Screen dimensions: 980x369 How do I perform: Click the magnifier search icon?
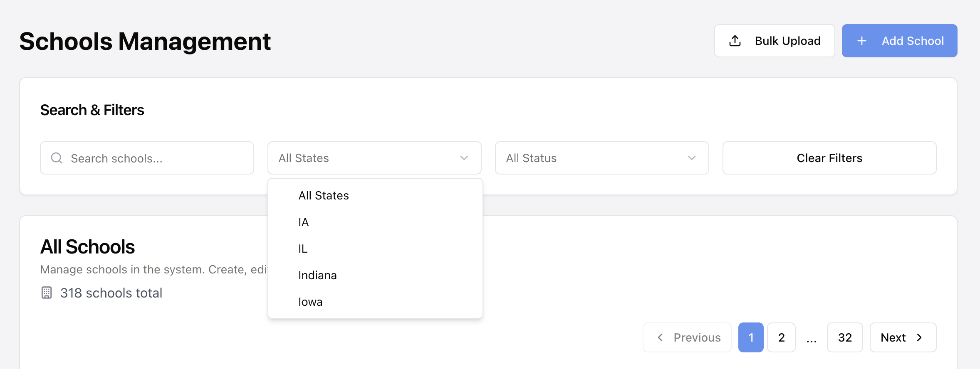[x=57, y=158]
